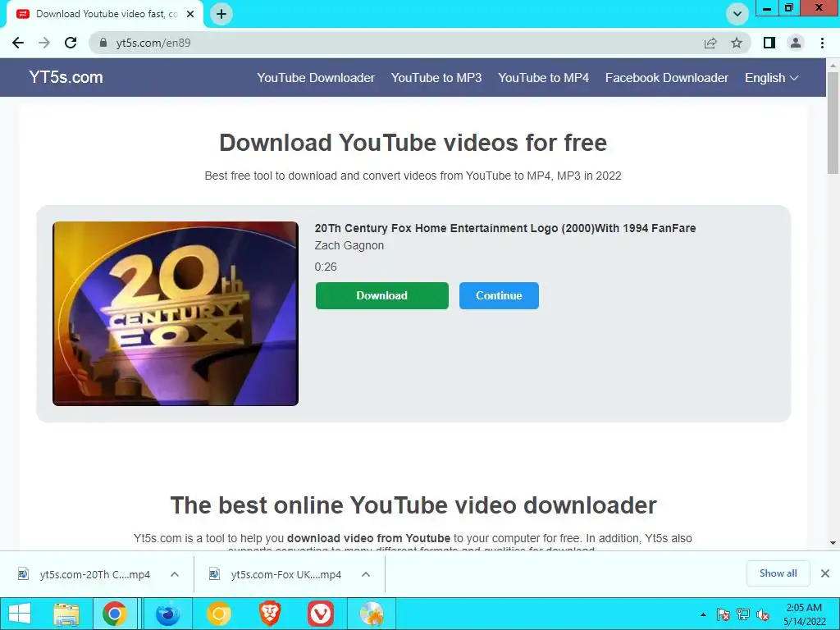Open the YouTube Downloader menu item

(316, 78)
